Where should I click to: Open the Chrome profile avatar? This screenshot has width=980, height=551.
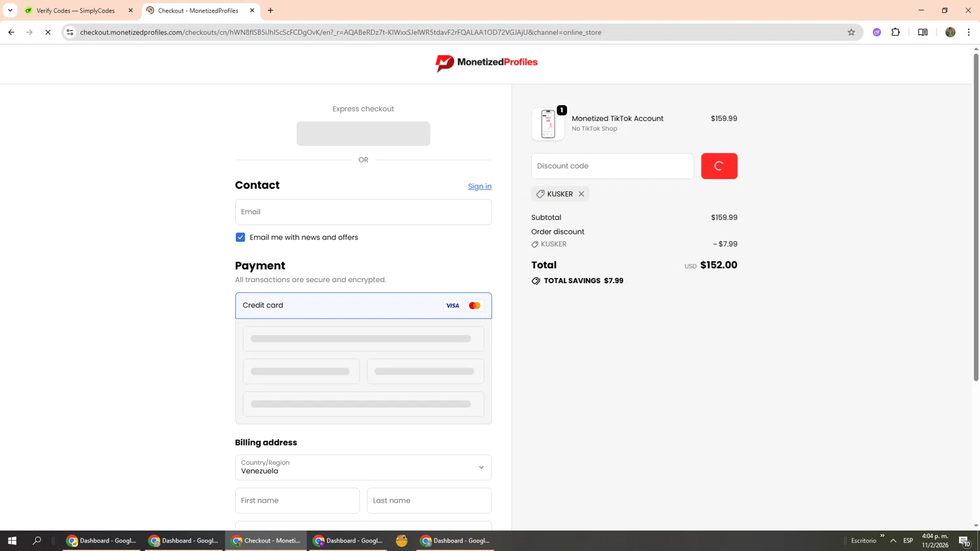click(x=950, y=32)
